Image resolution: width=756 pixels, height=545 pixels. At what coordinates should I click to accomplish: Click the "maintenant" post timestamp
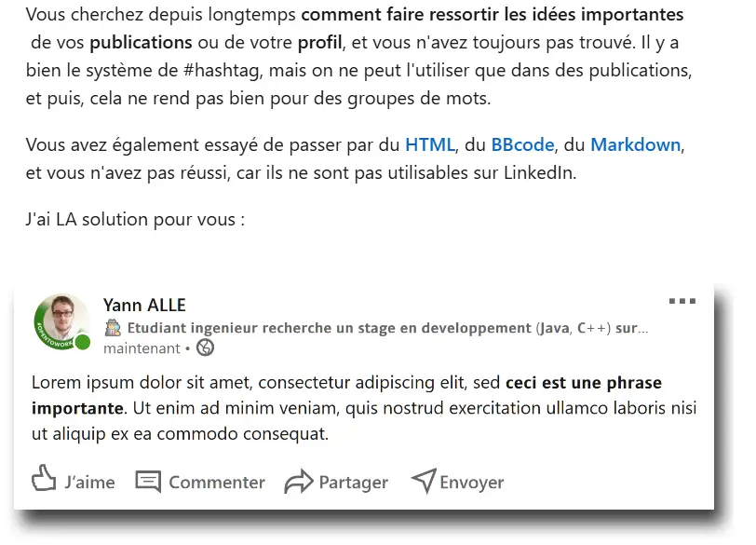(142, 348)
